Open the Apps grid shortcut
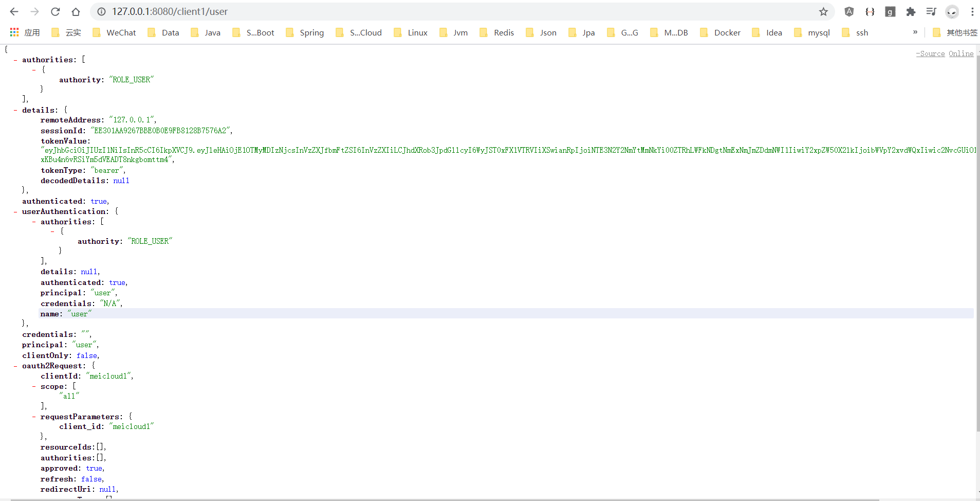Image resolution: width=980 pixels, height=501 pixels. tap(25, 32)
